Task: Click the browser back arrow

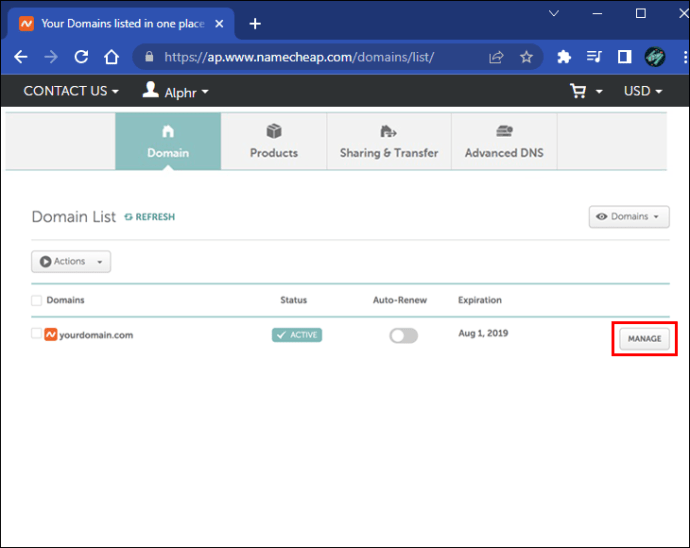Action: pos(21,57)
